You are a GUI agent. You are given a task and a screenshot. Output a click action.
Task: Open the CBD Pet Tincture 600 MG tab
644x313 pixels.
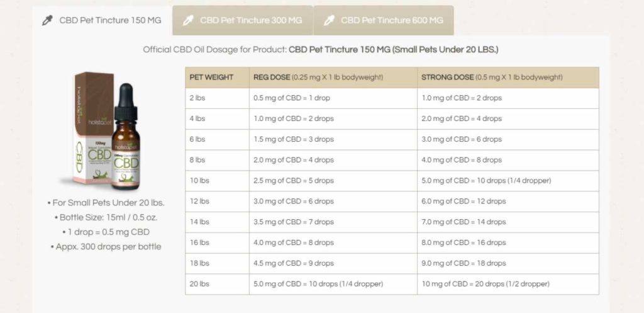click(384, 21)
